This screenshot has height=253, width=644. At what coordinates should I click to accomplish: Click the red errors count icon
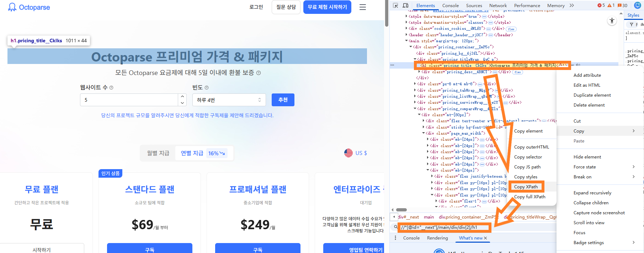tap(601, 5)
